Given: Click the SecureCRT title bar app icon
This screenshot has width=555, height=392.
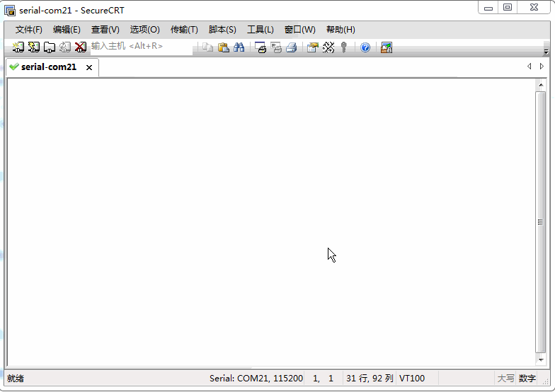Looking at the screenshot, I should (x=10, y=11).
